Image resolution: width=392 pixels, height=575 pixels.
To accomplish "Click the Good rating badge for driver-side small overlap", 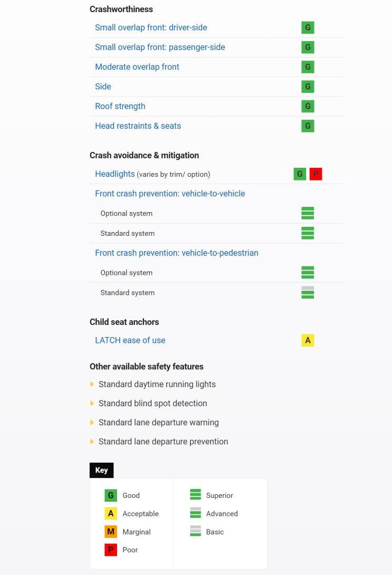I will (308, 27).
